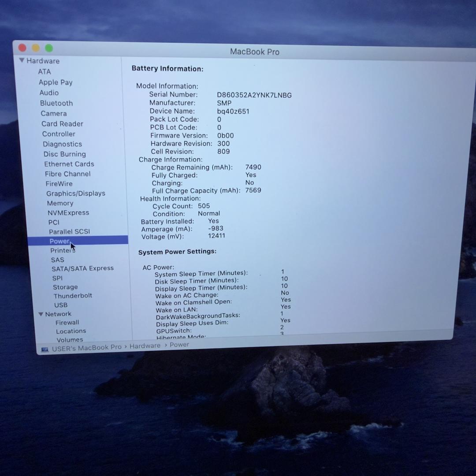Zoom window with green button

pos(49,48)
